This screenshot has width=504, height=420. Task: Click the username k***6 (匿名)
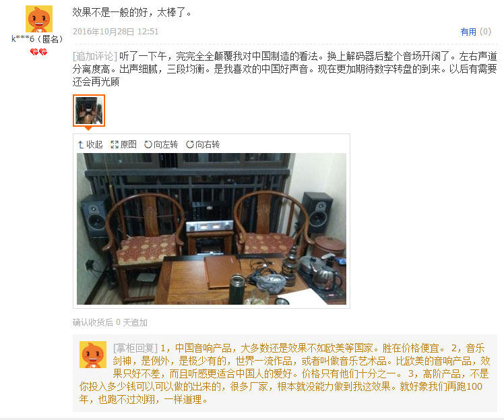coord(37,39)
